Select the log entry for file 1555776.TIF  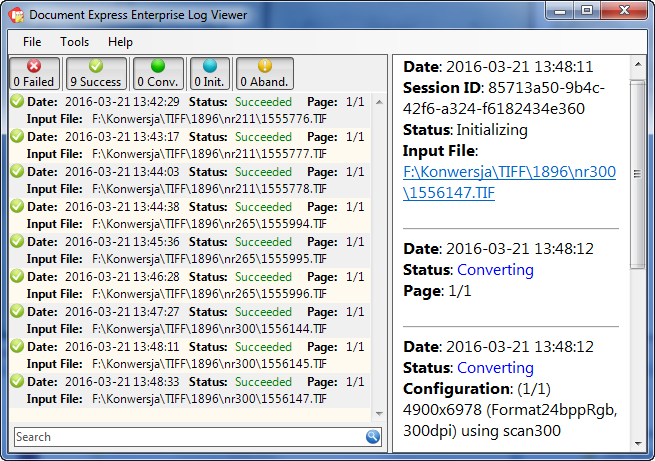(190, 110)
